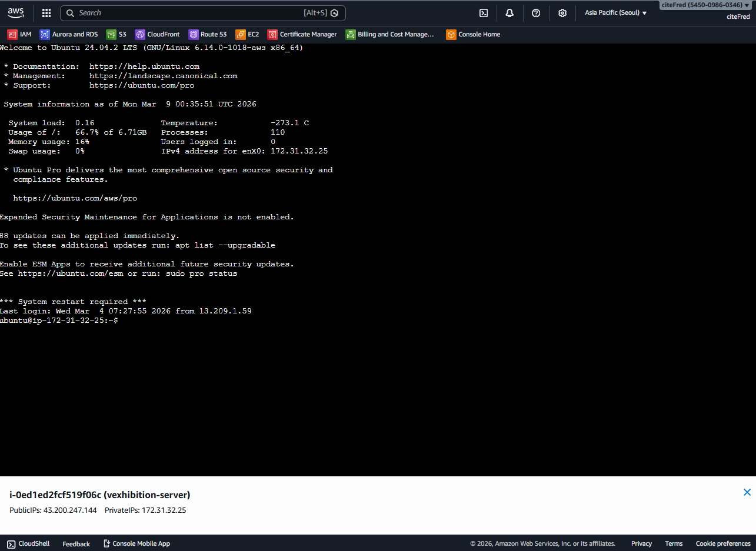Open the Privacy link

641,544
